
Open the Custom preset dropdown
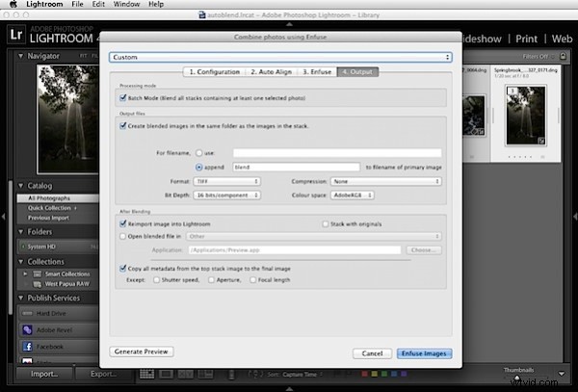point(280,57)
